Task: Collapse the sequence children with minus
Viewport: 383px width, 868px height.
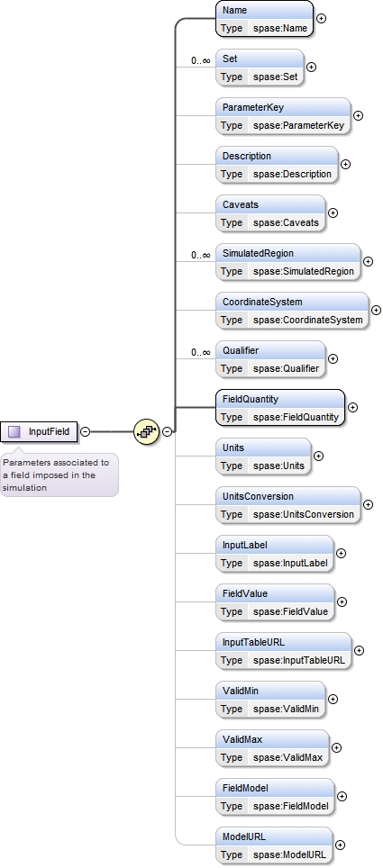Action: click(x=167, y=431)
